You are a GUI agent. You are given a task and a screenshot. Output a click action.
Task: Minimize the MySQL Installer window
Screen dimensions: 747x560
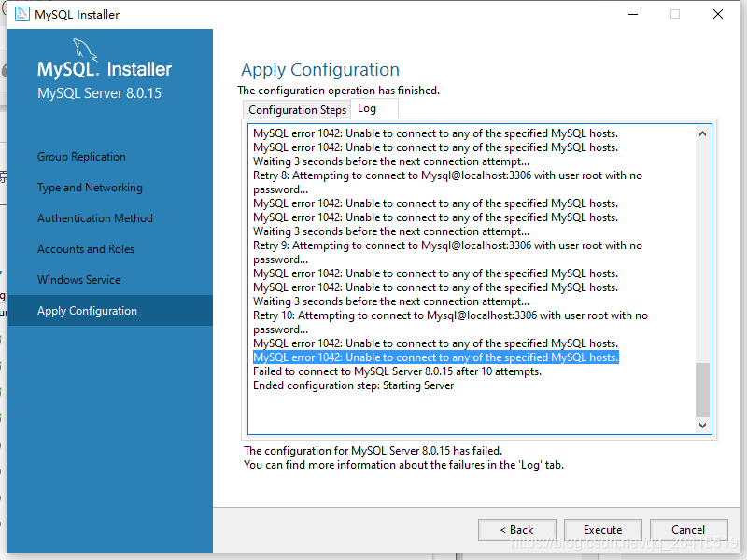[x=633, y=14]
